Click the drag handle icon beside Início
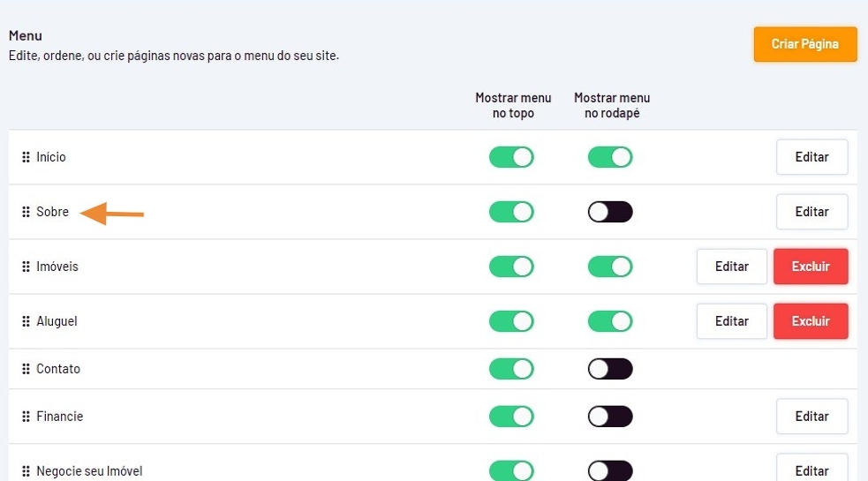This screenshot has width=868, height=481. 26,157
